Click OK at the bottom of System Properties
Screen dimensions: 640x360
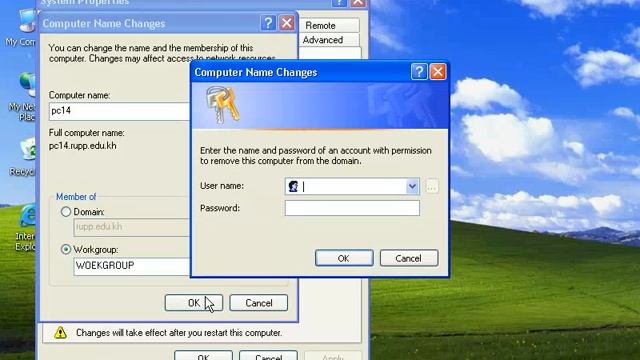(x=203, y=355)
